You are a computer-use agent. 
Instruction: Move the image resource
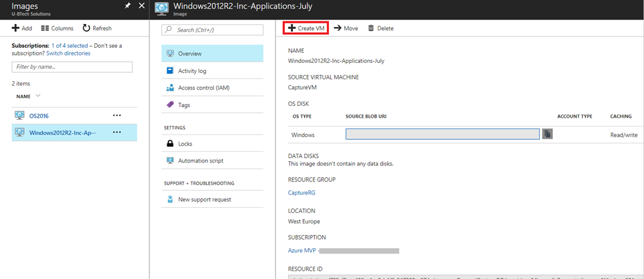point(345,28)
